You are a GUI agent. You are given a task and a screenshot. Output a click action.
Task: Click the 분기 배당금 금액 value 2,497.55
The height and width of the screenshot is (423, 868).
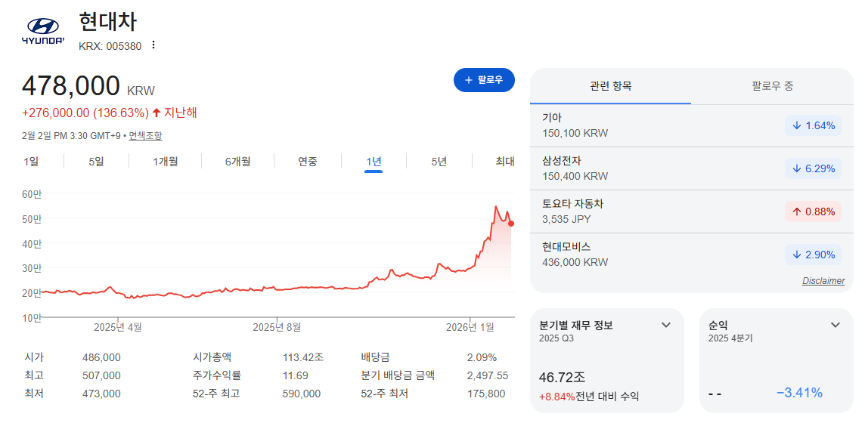(x=488, y=375)
